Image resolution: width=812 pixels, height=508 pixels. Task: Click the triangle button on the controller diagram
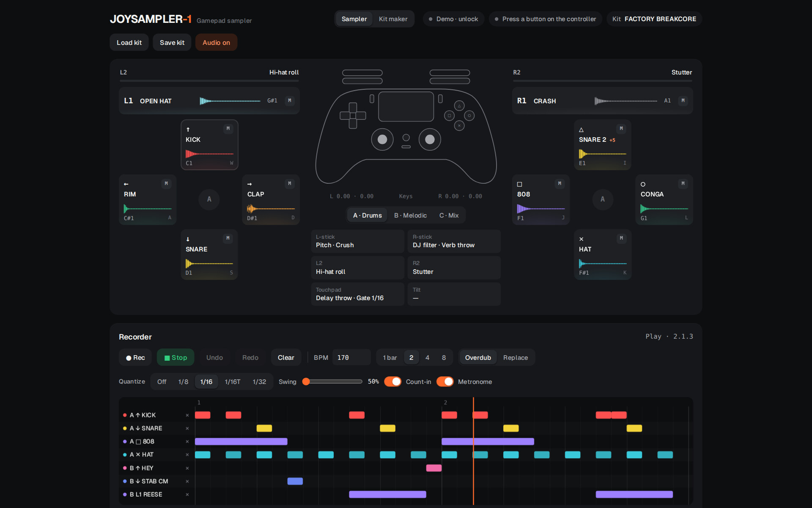pyautogui.click(x=459, y=106)
